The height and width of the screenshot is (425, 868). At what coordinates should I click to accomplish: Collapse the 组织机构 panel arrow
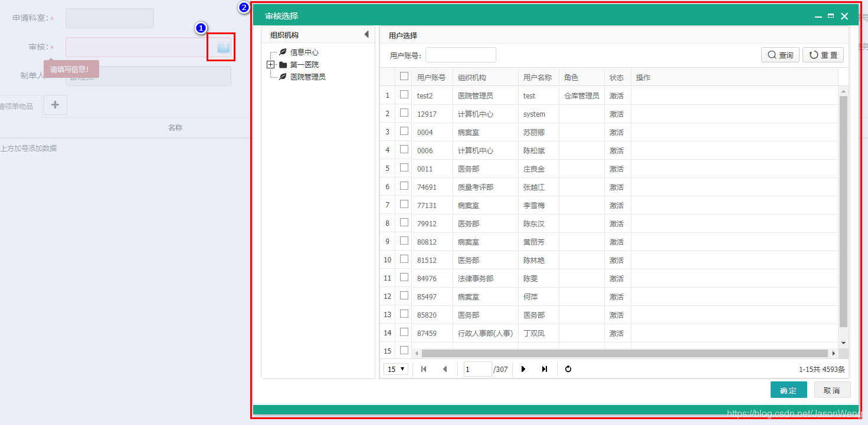[366, 35]
